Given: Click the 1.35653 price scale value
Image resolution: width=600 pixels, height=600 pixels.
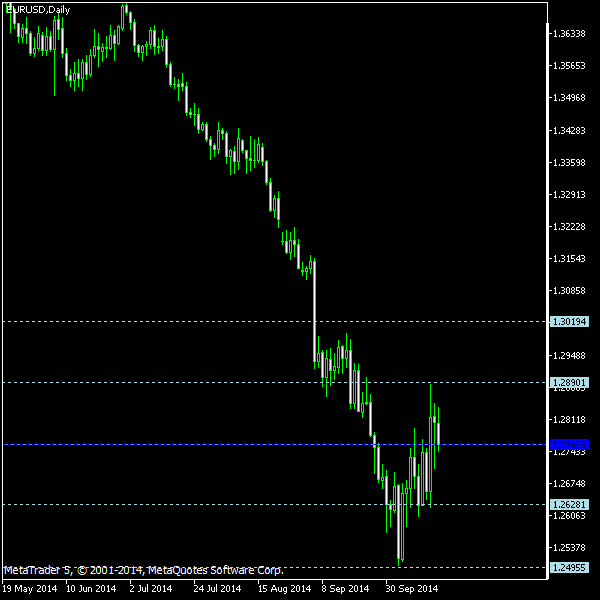Looking at the screenshot, I should (x=569, y=65).
